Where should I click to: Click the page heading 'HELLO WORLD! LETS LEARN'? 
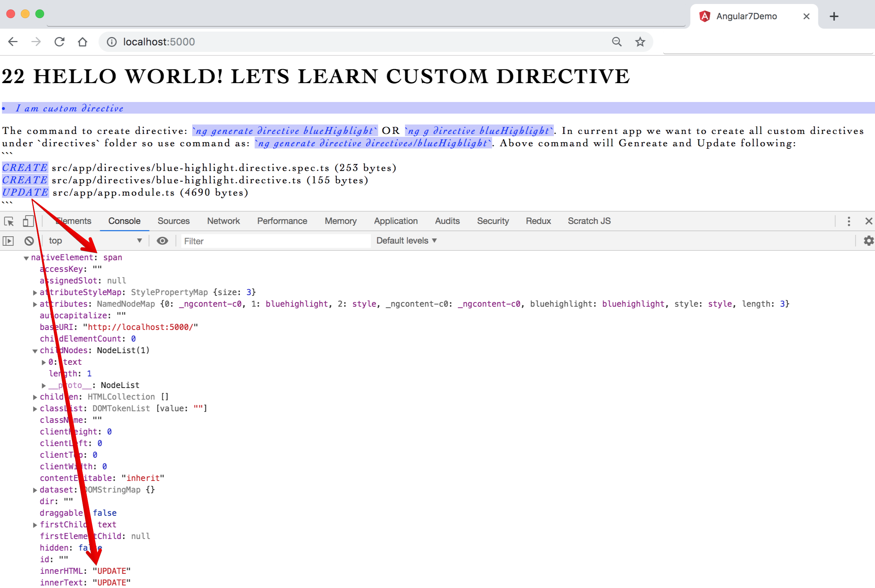tap(206, 77)
